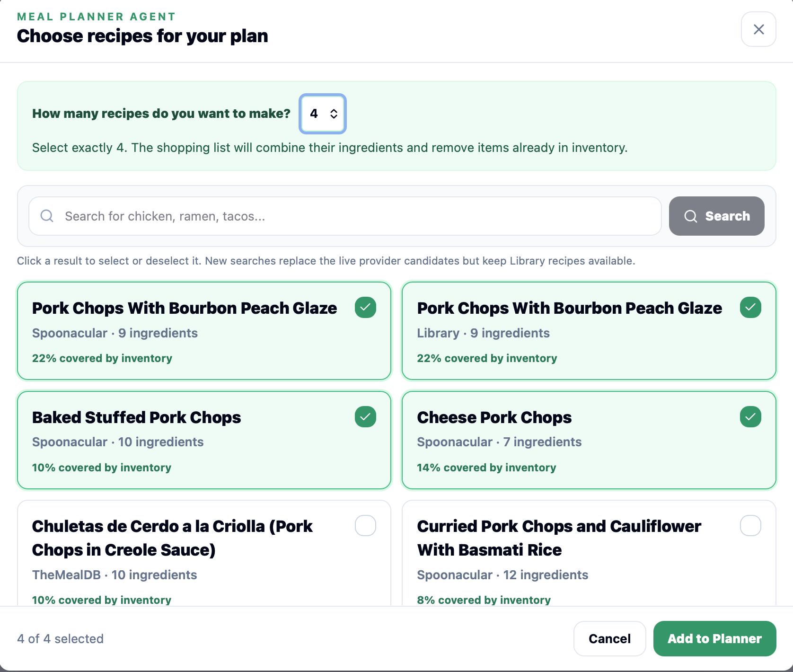Uncheck Library Pork Chops With Bourbon Peach Glaze
This screenshot has width=793, height=672.
[750, 308]
